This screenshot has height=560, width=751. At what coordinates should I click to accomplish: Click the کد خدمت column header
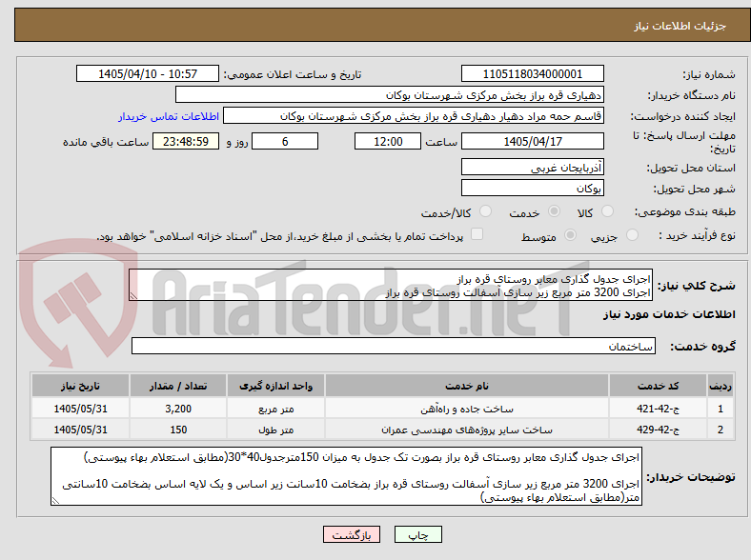(x=659, y=386)
